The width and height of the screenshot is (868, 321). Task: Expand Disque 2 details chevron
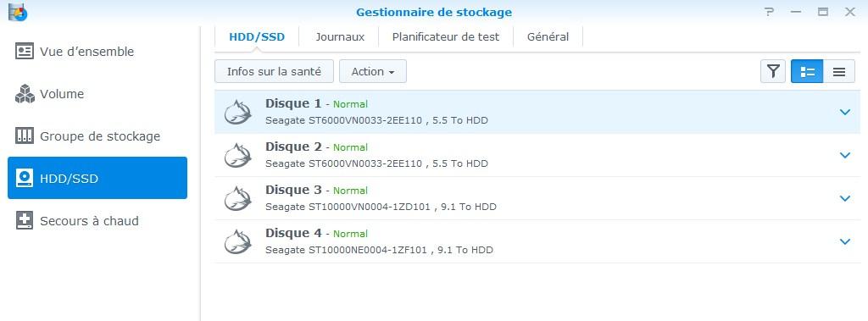[x=845, y=156]
